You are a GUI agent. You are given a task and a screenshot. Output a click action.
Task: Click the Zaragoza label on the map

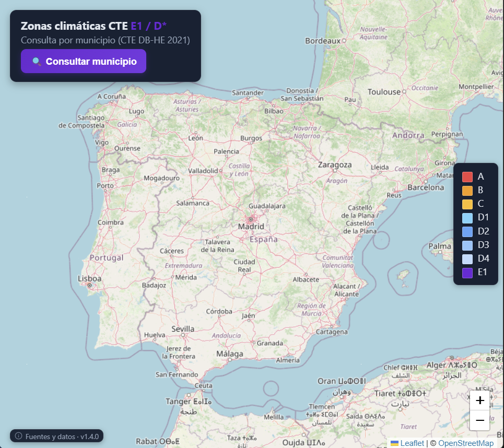(x=335, y=164)
